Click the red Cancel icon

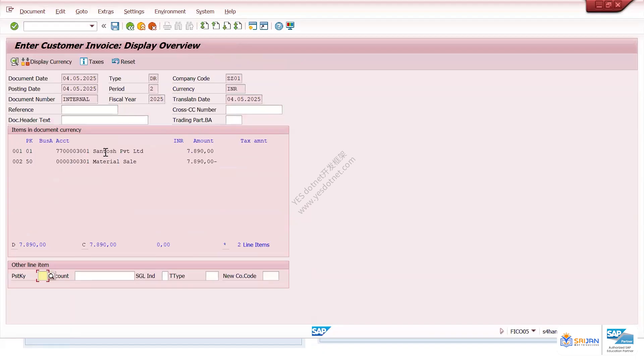click(152, 26)
